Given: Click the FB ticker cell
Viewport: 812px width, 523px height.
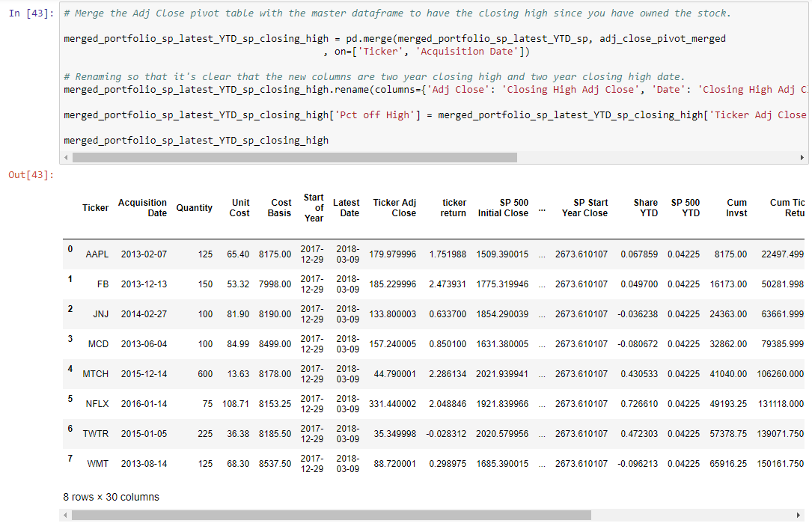Looking at the screenshot, I should click(x=103, y=284).
